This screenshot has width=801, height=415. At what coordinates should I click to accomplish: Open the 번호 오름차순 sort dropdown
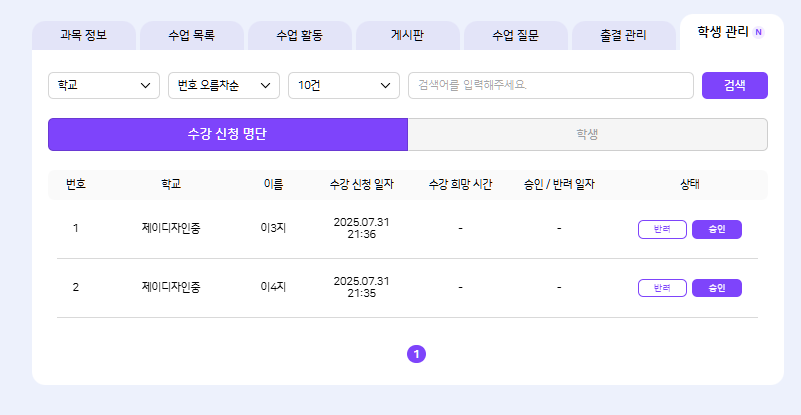pos(223,86)
